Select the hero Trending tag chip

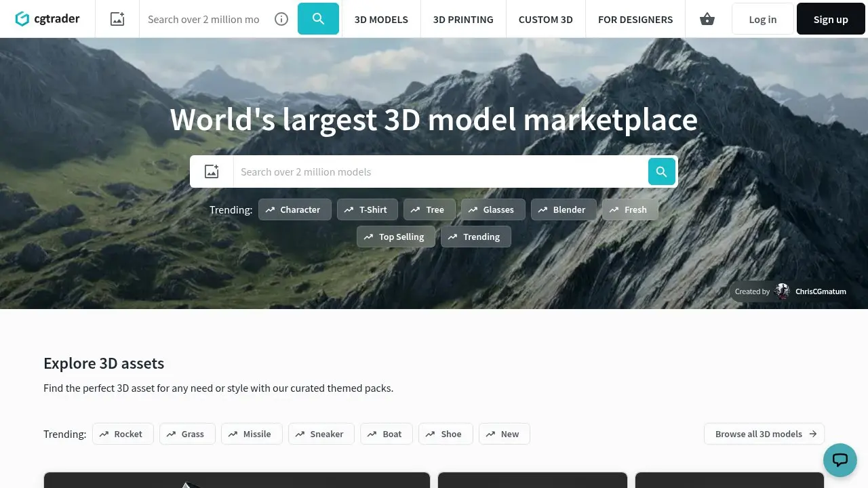[476, 237]
